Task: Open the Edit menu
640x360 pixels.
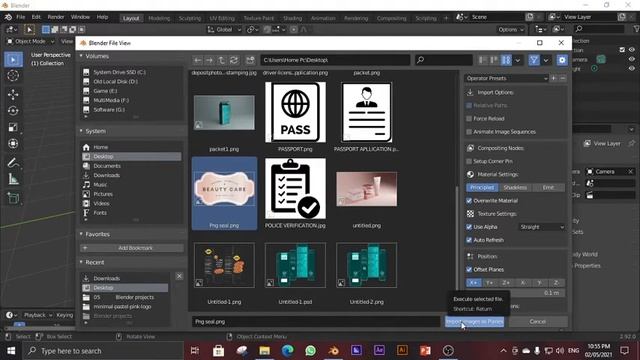Action: pyautogui.click(x=36, y=17)
